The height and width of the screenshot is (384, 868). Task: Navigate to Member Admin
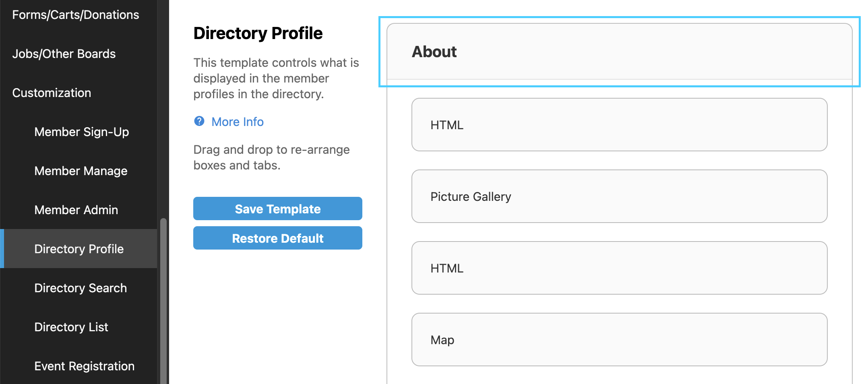(76, 210)
